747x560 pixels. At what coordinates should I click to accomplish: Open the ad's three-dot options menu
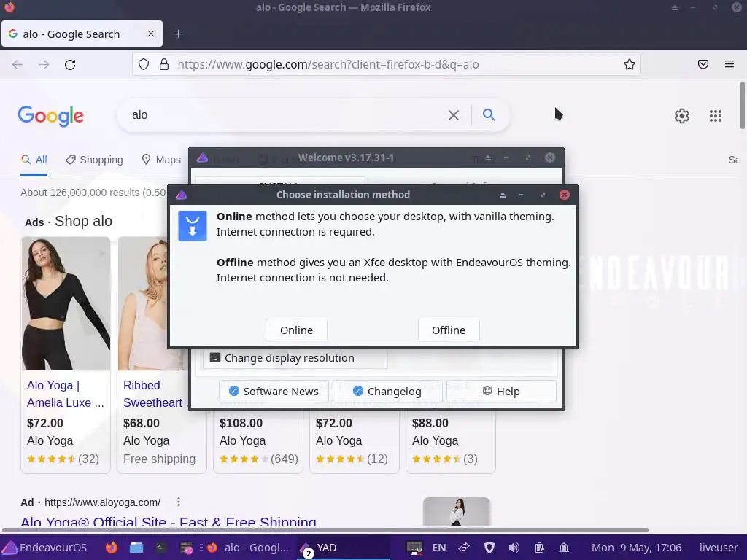coord(179,502)
